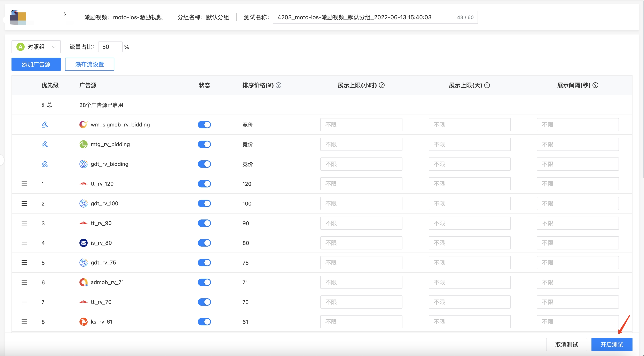Click the AdMob icon beside admob_rv_71
The height and width of the screenshot is (356, 644).
pyautogui.click(x=83, y=282)
